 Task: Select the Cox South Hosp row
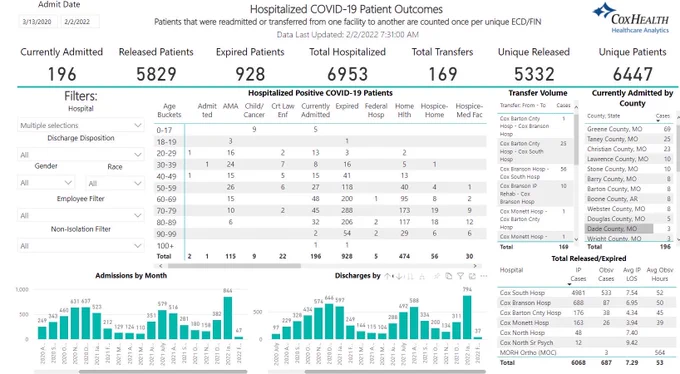click(x=586, y=293)
